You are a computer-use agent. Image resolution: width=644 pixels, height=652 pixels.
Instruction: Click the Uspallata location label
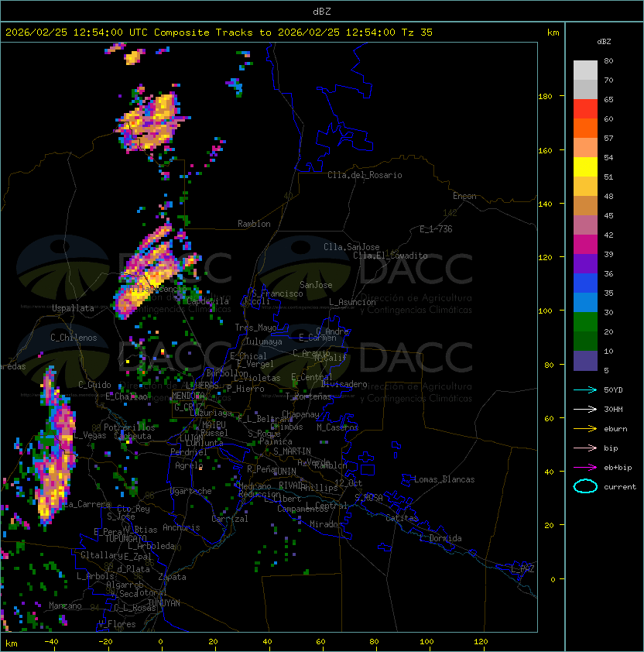tap(74, 308)
